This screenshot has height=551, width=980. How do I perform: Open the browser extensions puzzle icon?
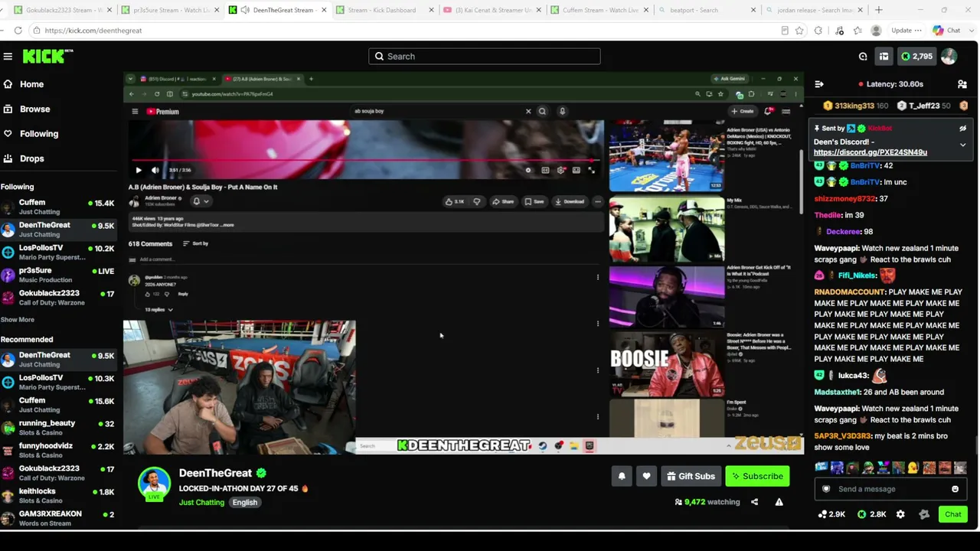coord(818,31)
